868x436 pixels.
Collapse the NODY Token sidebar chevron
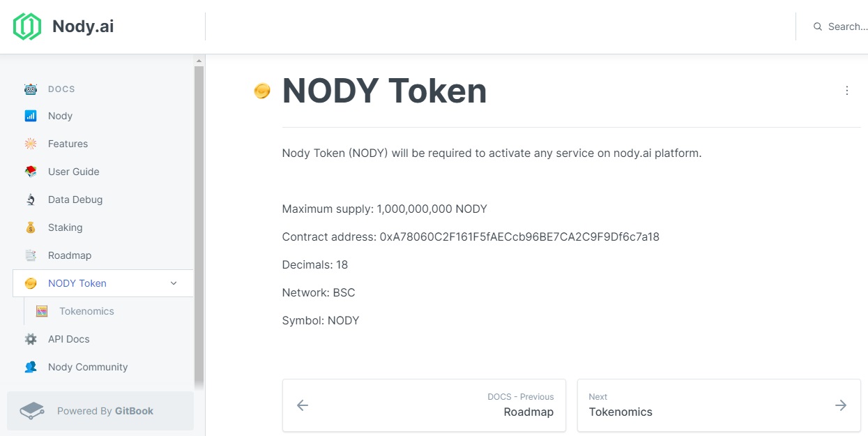174,283
